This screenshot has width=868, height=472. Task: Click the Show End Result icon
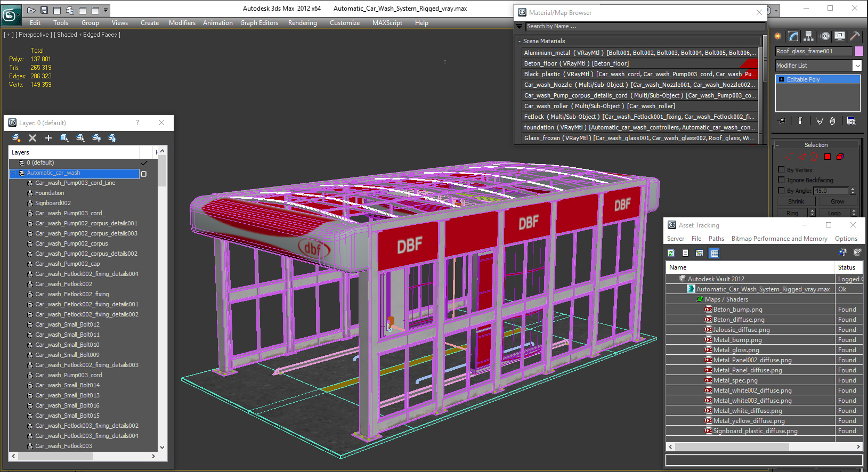pyautogui.click(x=800, y=121)
